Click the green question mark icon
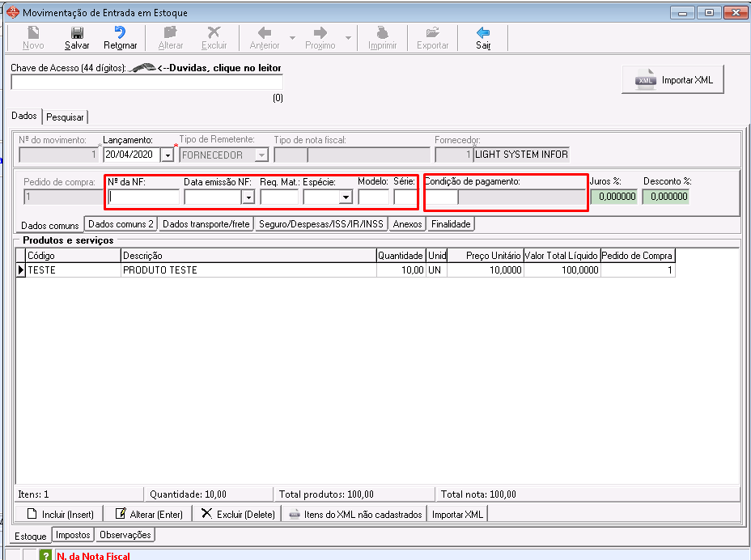 (45, 554)
